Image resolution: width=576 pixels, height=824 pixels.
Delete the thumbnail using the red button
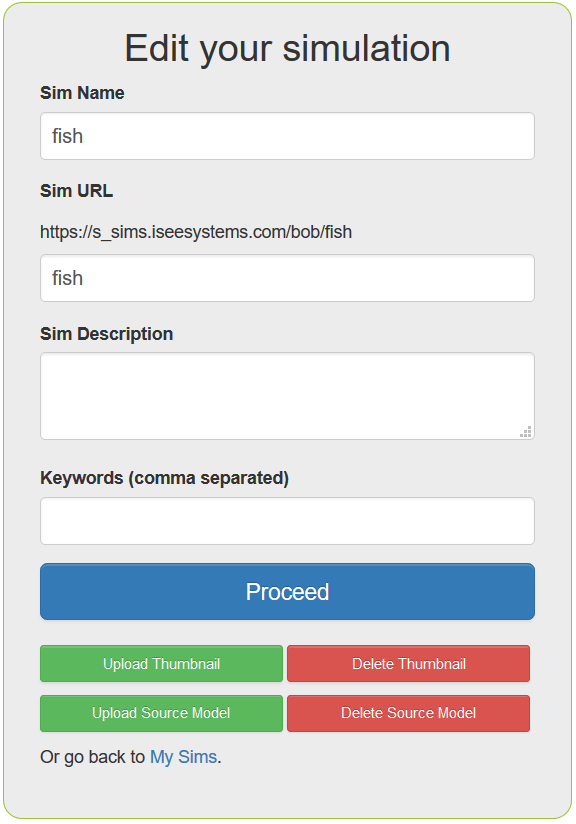click(408, 664)
